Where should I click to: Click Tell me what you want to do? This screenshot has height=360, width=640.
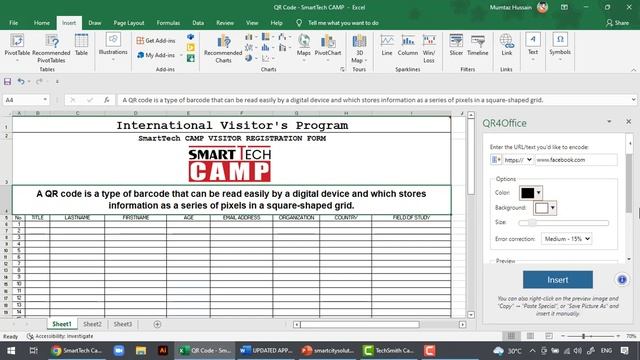coord(343,23)
